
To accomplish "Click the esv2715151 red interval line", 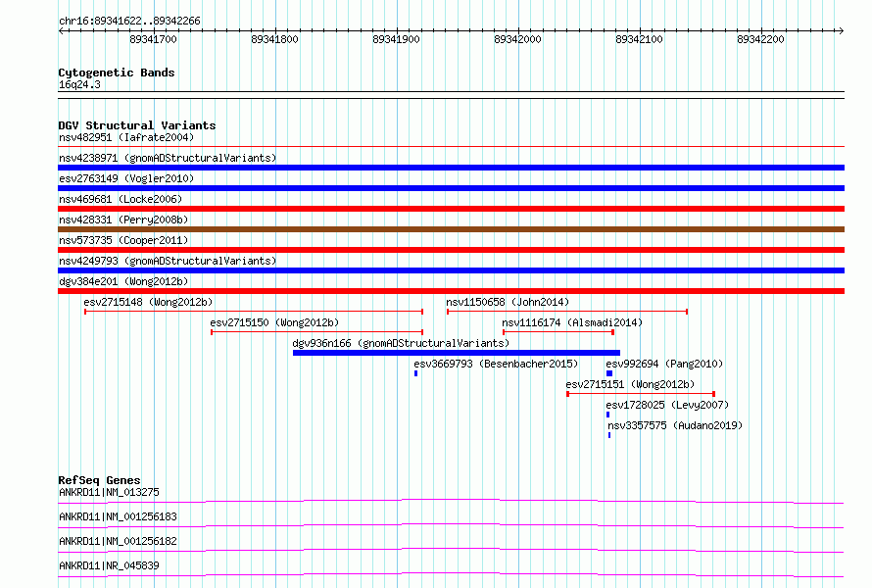I will coord(641,394).
